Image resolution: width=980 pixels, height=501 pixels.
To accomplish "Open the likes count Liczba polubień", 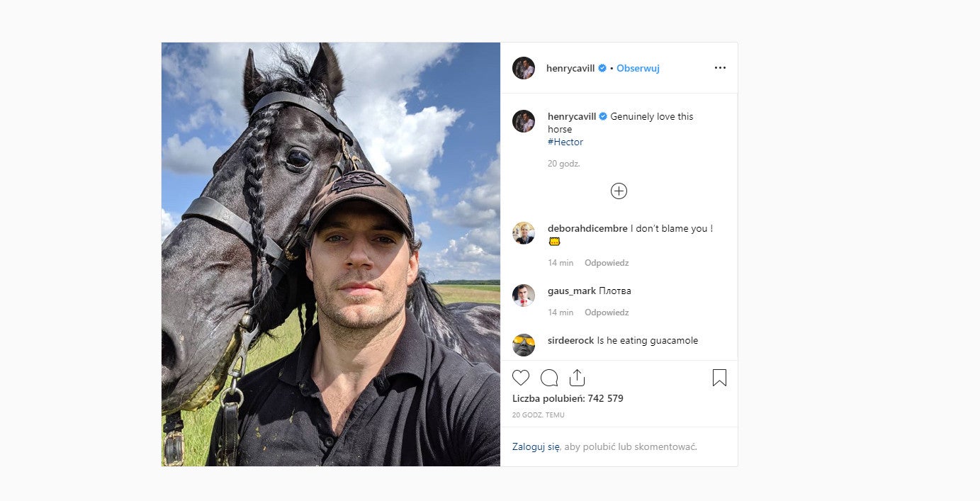I will click(568, 398).
